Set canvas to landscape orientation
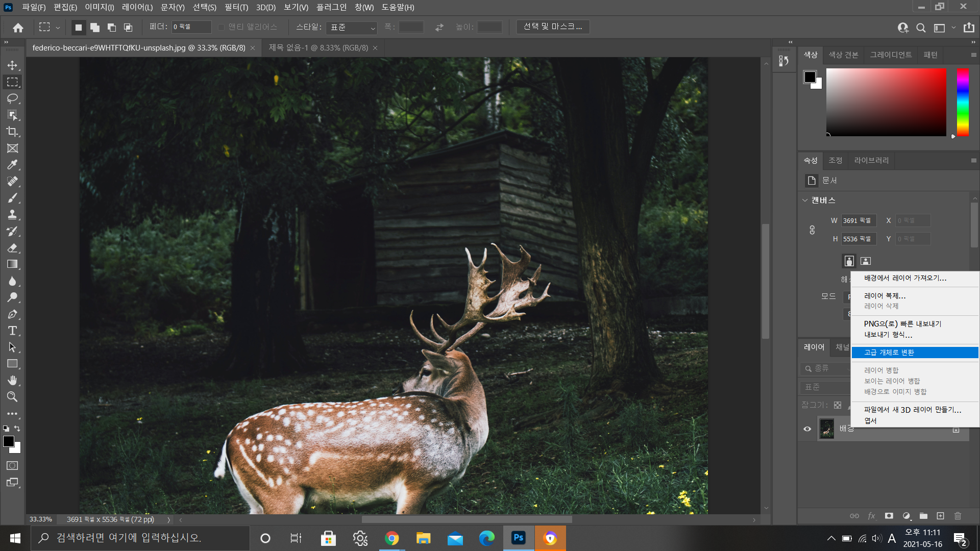The width and height of the screenshot is (980, 551). coord(866,261)
